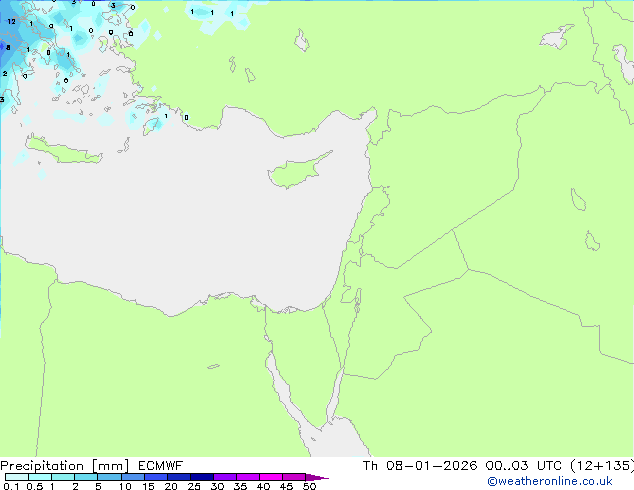Viewport: 634px width, 490px height.
Task: Click the '25' legend scale label
Action: [194, 486]
